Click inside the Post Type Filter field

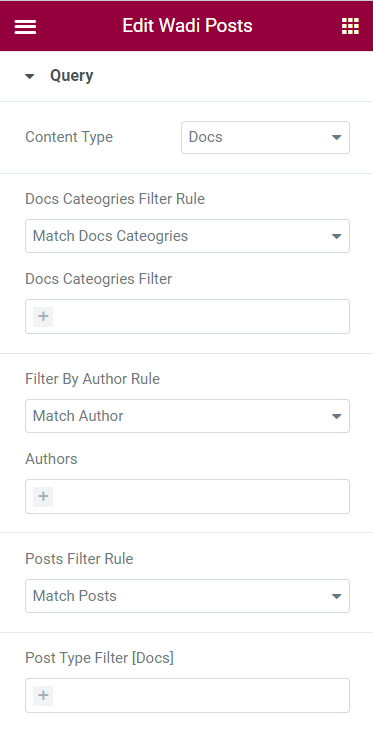[x=187, y=696]
